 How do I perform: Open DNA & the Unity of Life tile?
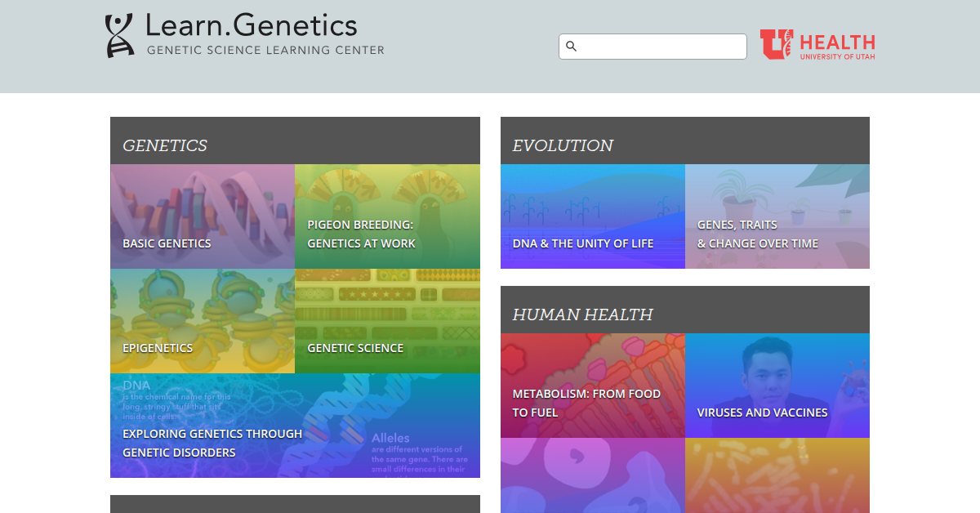(593, 216)
